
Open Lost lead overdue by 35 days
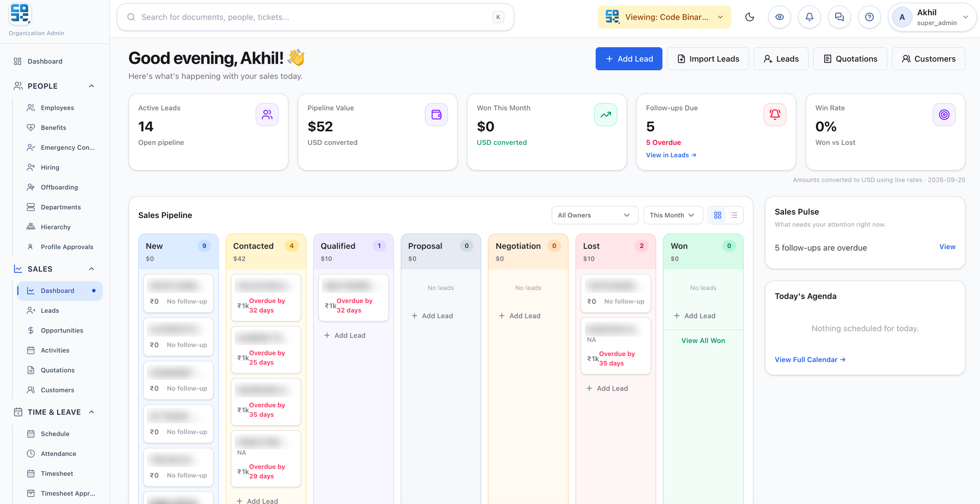point(616,346)
